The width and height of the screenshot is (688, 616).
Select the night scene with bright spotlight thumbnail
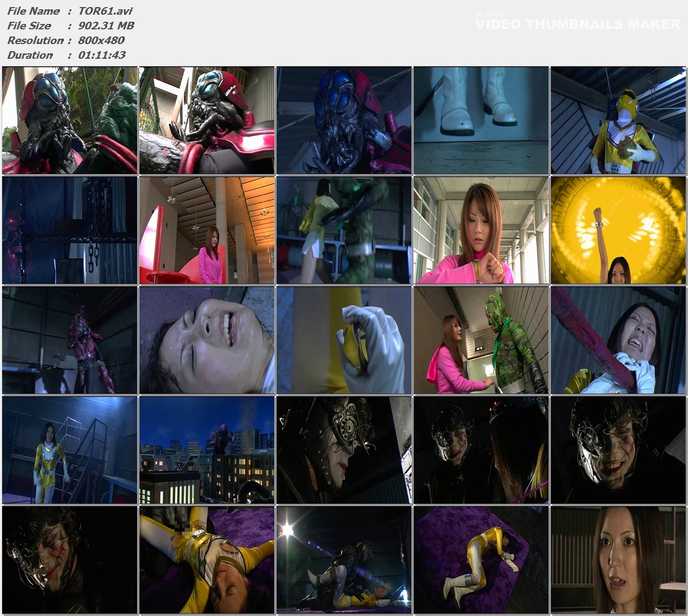click(344, 560)
